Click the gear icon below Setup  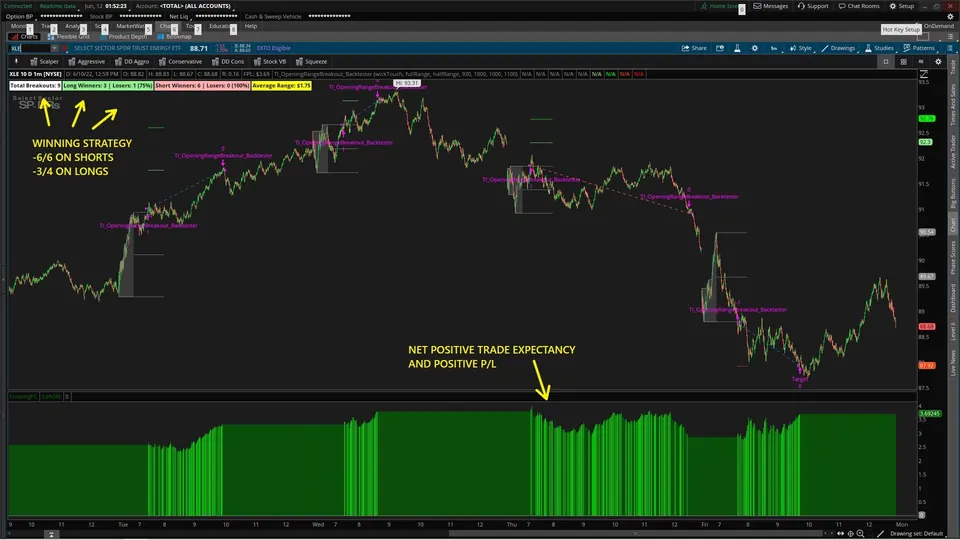tap(950, 17)
